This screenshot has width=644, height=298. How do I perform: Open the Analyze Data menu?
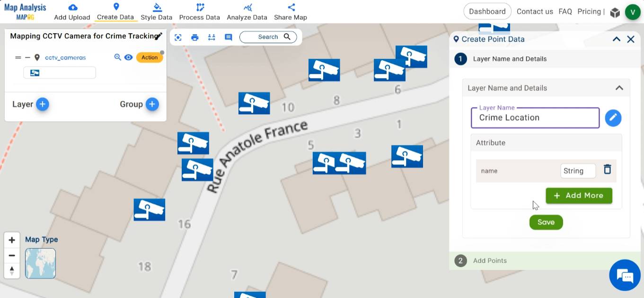(247, 12)
